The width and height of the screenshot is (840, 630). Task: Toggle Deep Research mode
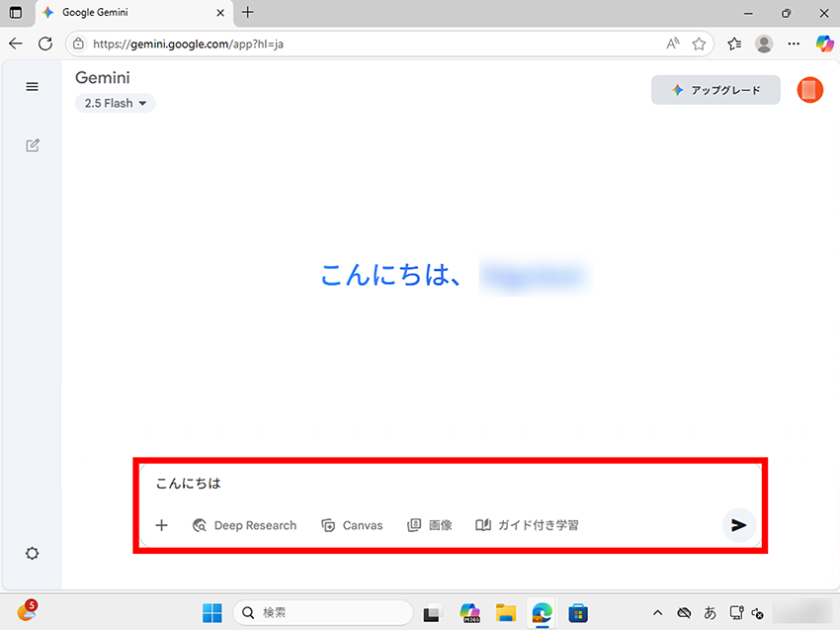(244, 525)
